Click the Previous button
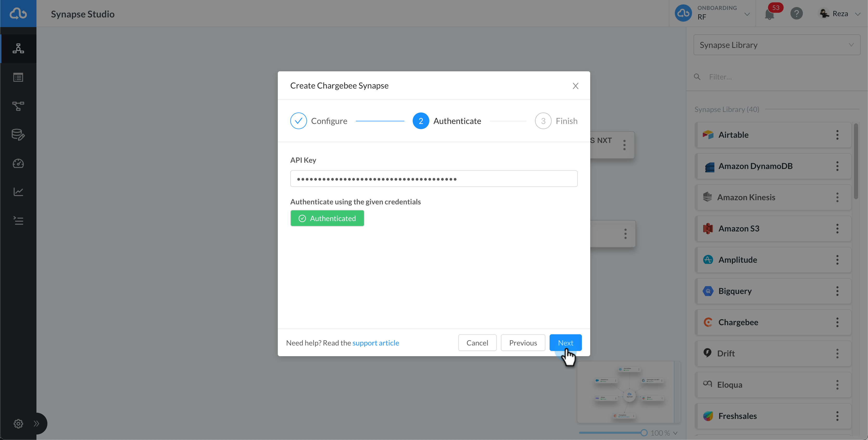The image size is (868, 440). coord(523,343)
